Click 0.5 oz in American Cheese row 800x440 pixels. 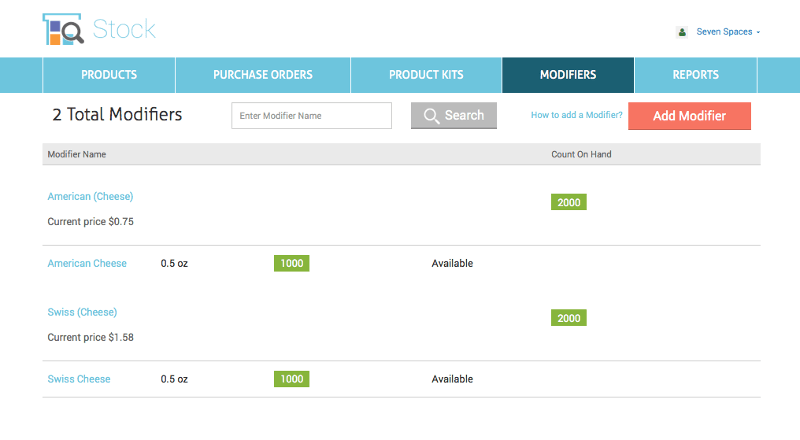coord(174,263)
